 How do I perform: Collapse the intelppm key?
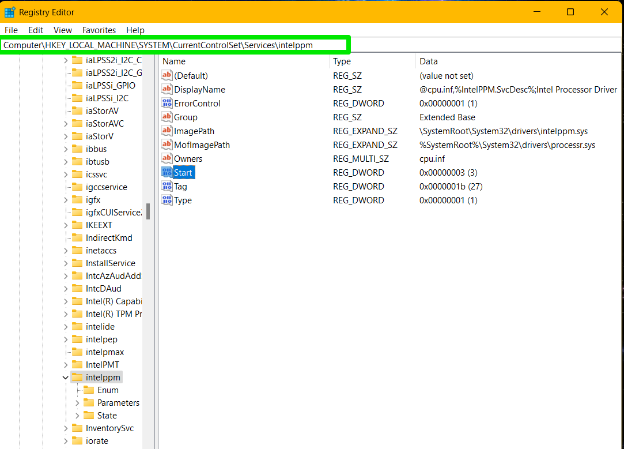tap(65, 377)
